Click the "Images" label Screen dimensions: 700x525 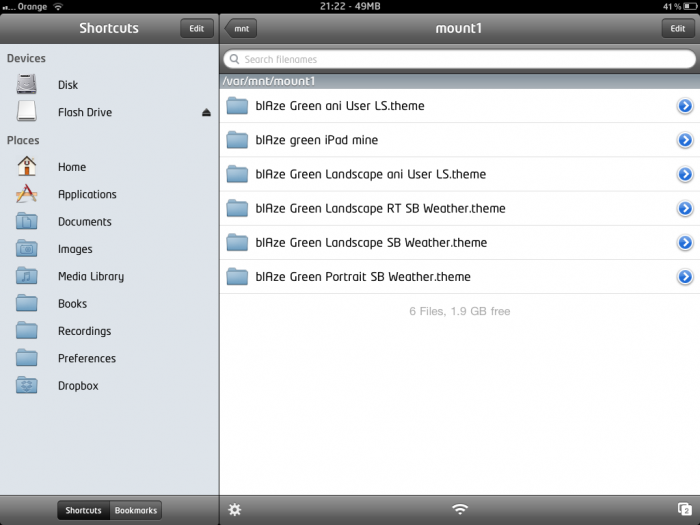[75, 249]
